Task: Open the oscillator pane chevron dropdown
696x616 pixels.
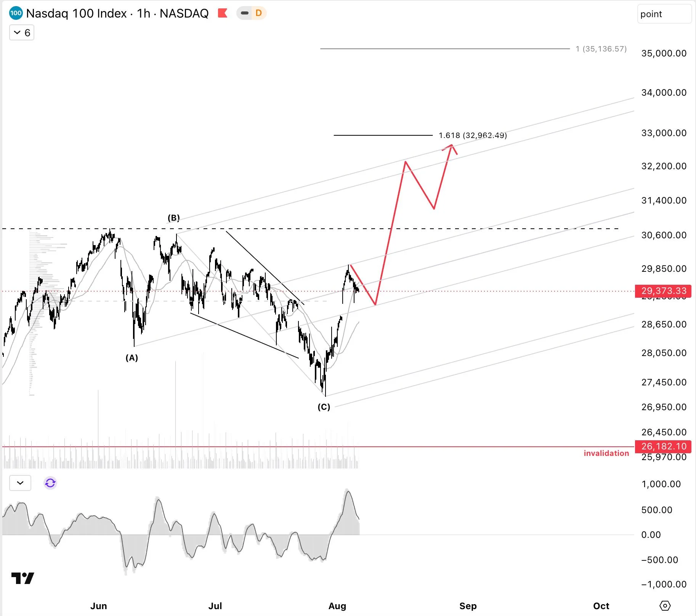Action: (20, 483)
